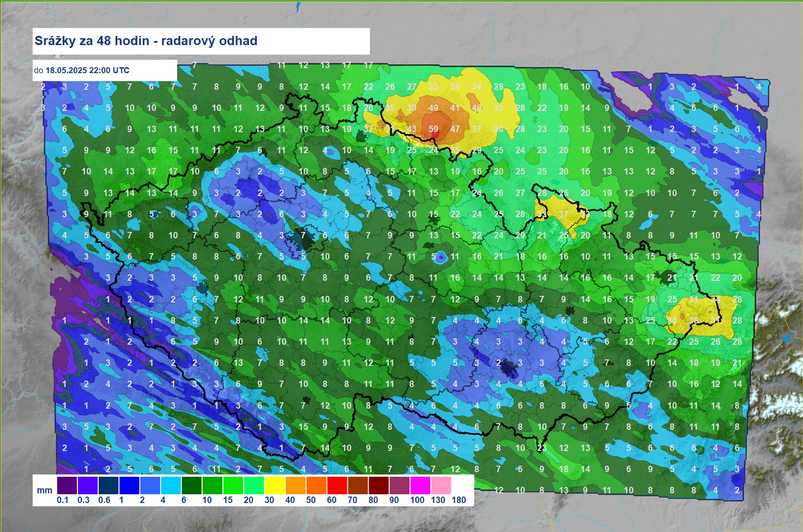803x532 pixels.
Task: Click the cyan legend color swatch
Action: [170, 486]
